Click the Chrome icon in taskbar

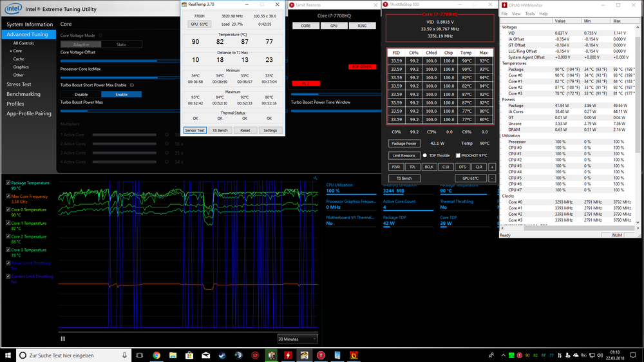click(156, 355)
